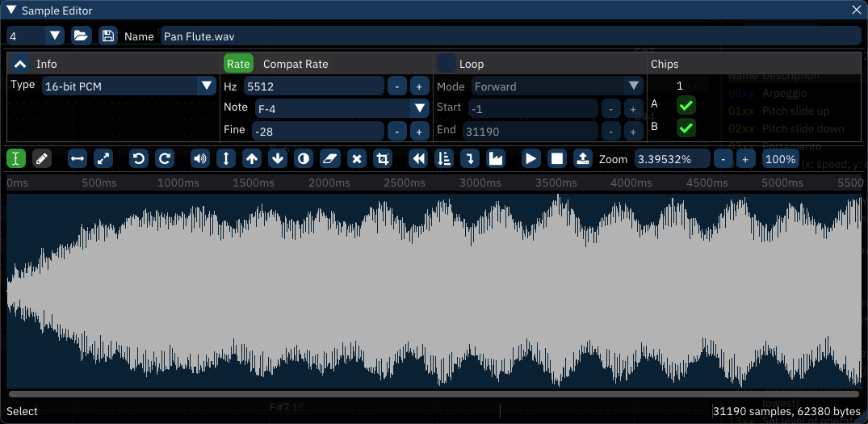Click the upload tray icon
The height and width of the screenshot is (424, 868).
point(582,159)
